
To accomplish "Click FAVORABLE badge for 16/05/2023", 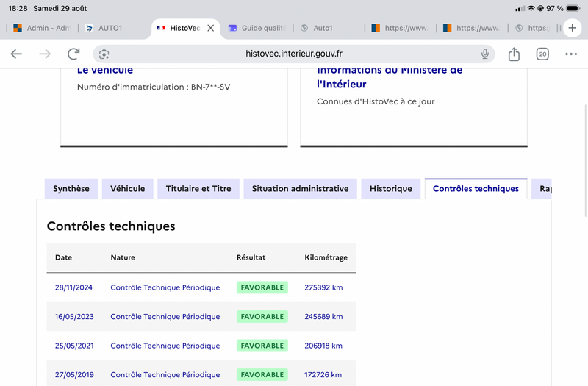I will 262,317.
